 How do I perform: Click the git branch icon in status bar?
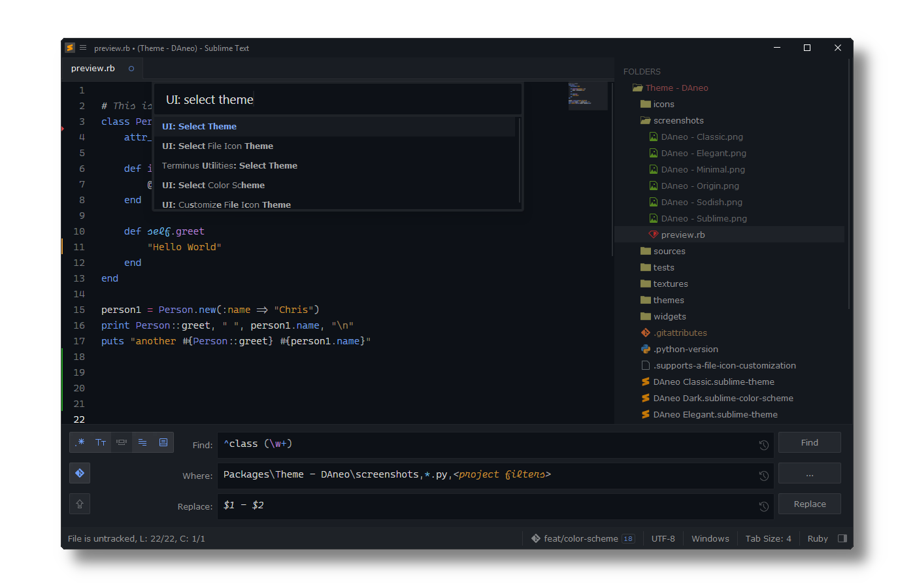click(x=536, y=538)
